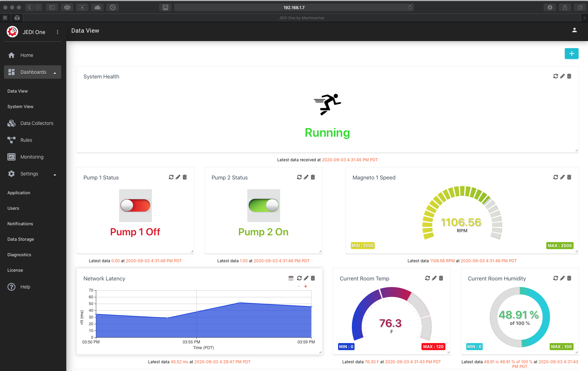The height and width of the screenshot is (371, 588).
Task: Delete the Current Room Humidity widget
Action: pyautogui.click(x=569, y=278)
